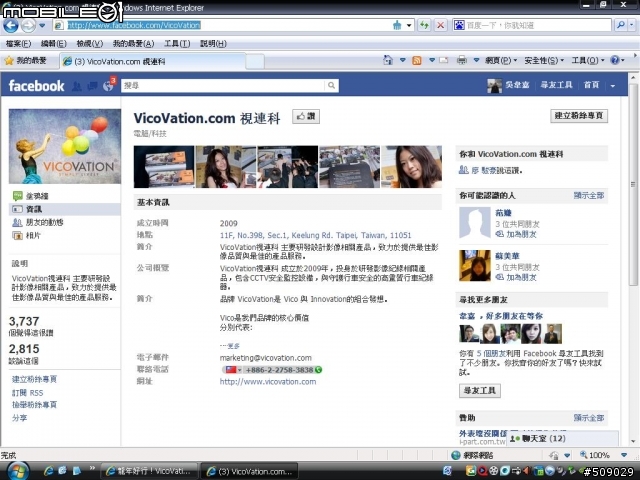Click the Facebook search magnifier icon

(331, 85)
